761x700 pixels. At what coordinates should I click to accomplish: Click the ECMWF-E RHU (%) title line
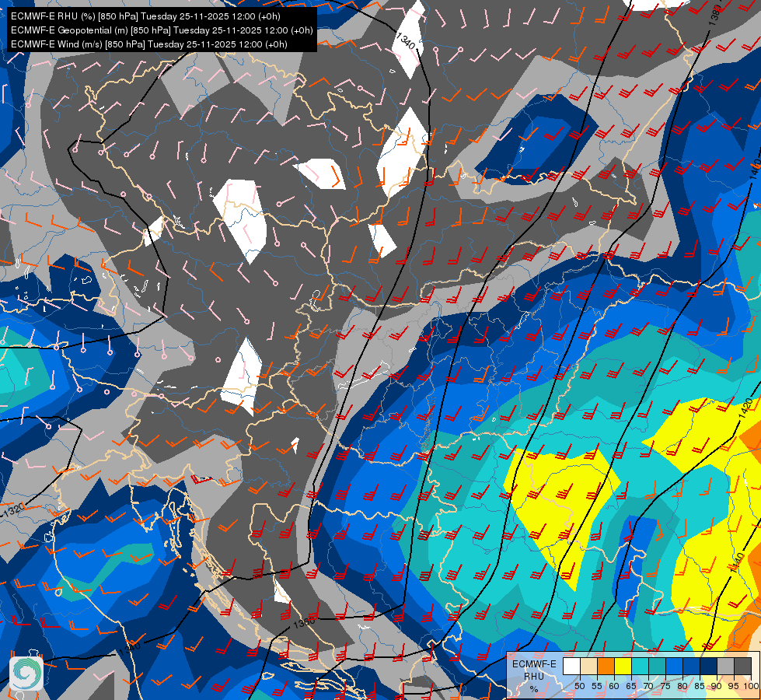145,16
